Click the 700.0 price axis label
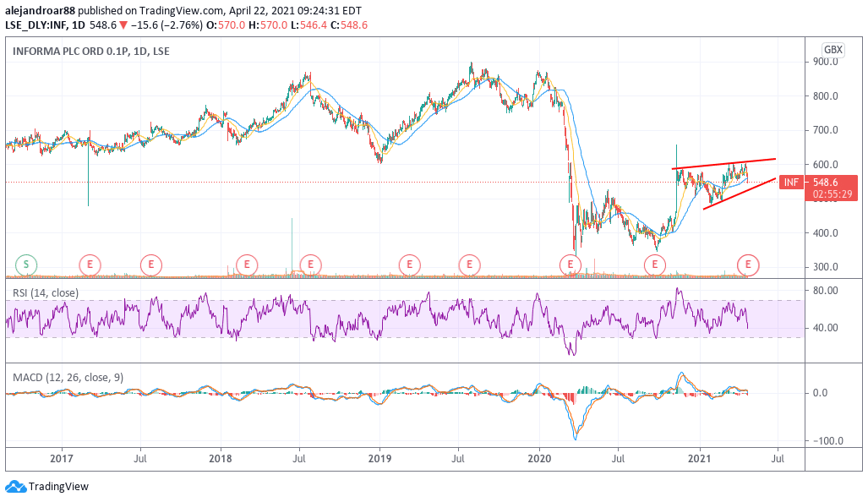This screenshot has width=868, height=502. tap(826, 130)
